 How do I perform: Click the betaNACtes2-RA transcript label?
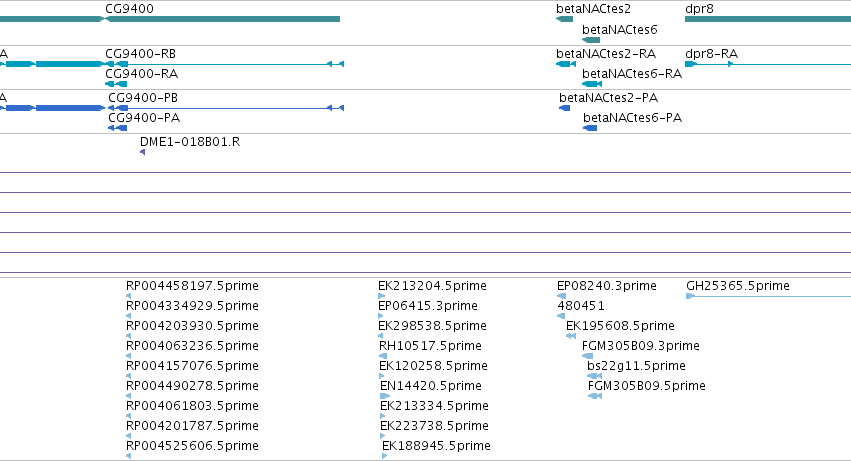tap(606, 54)
